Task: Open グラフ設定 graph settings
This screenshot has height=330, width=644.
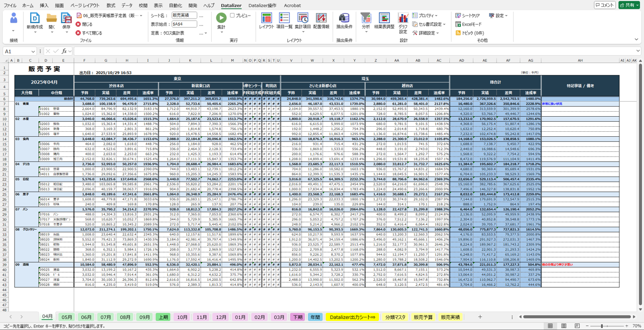Action: point(403,19)
